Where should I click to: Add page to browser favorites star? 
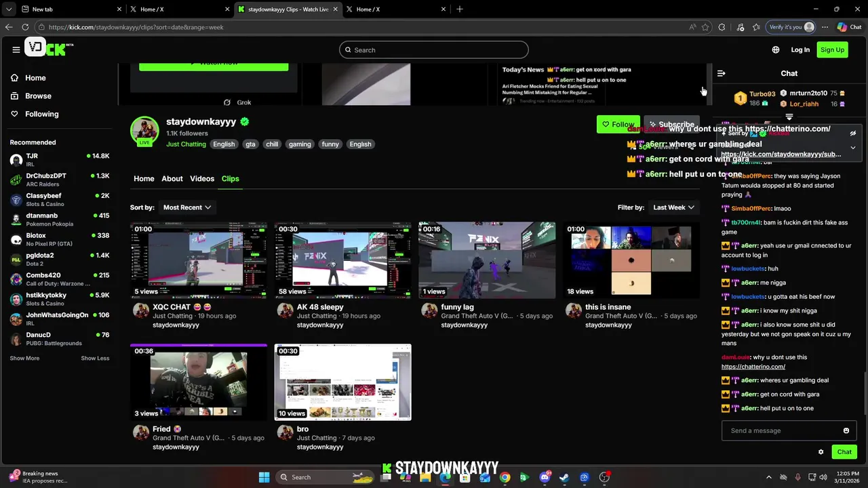(705, 27)
